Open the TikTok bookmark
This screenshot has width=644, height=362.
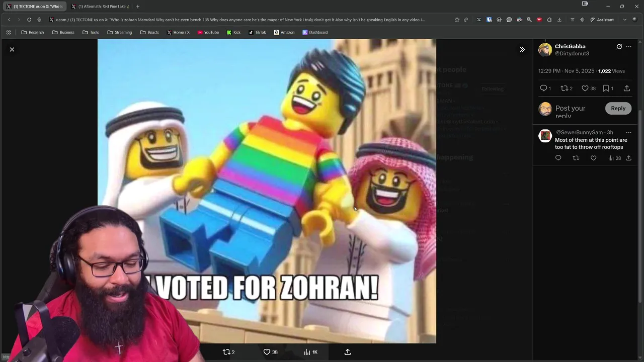pos(257,32)
